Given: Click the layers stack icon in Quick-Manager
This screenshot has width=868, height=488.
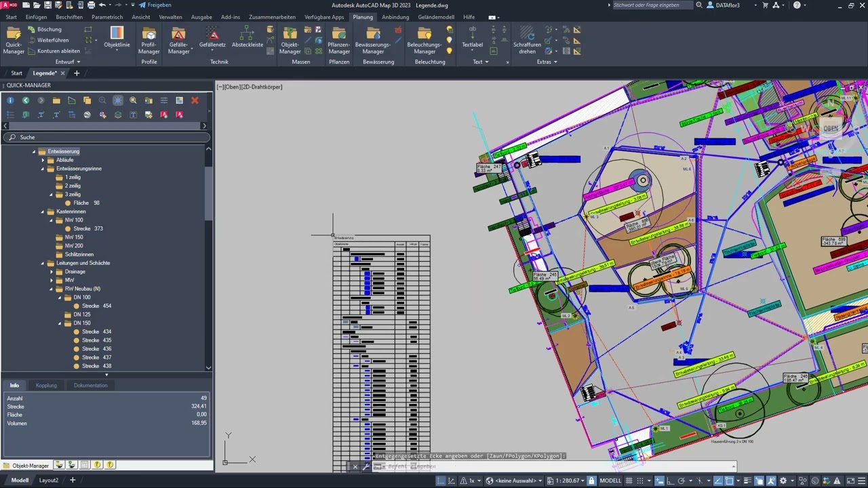Looking at the screenshot, I should (118, 115).
